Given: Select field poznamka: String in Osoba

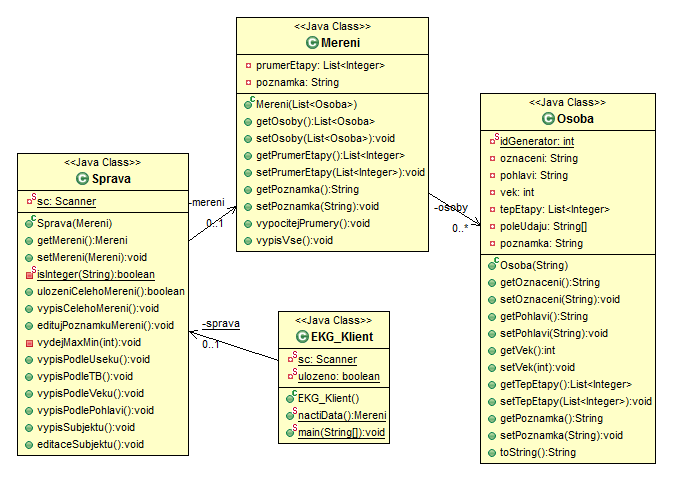Looking at the screenshot, I should click(x=541, y=243).
